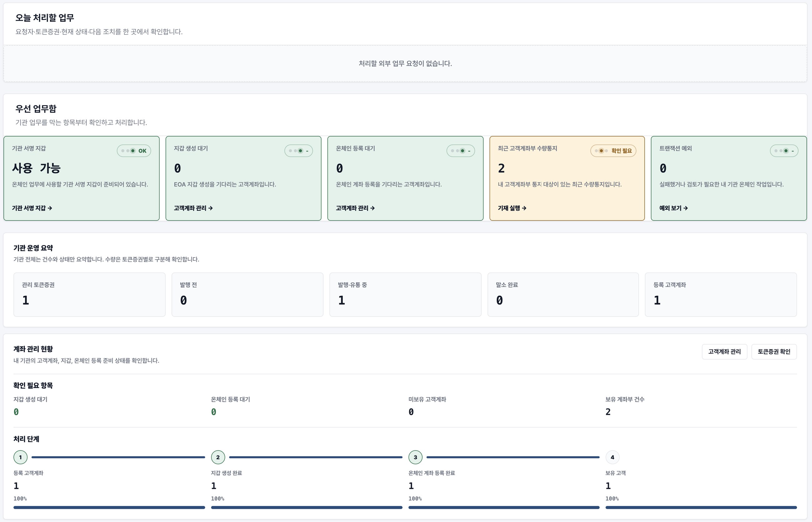
Task: Click the 사용 가능 status text
Action: coord(36,168)
